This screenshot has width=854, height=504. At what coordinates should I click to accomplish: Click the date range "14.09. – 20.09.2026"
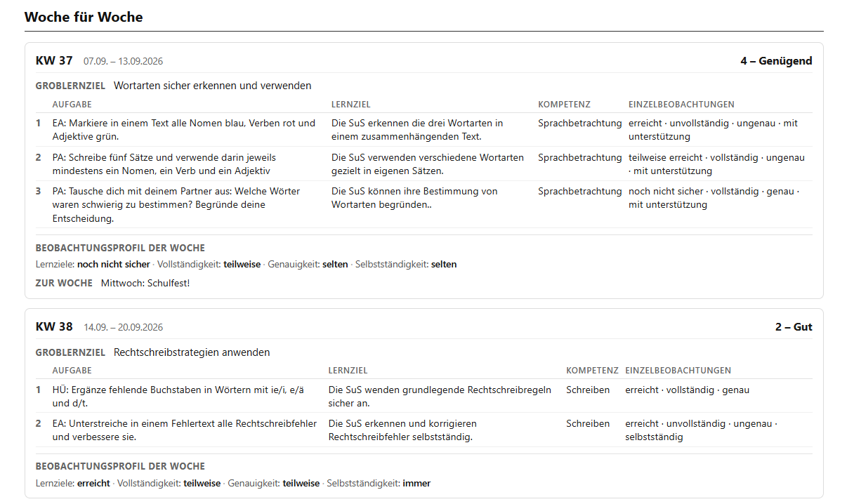[123, 327]
